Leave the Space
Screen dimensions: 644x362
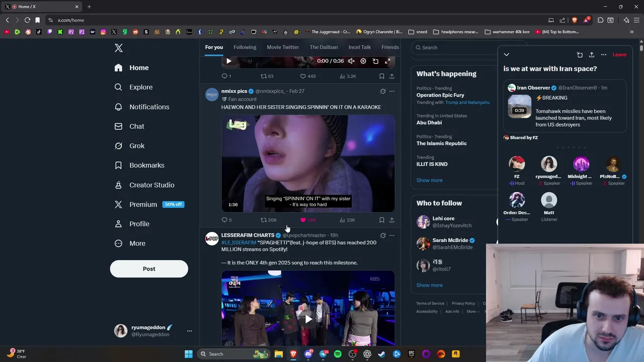pyautogui.click(x=619, y=54)
